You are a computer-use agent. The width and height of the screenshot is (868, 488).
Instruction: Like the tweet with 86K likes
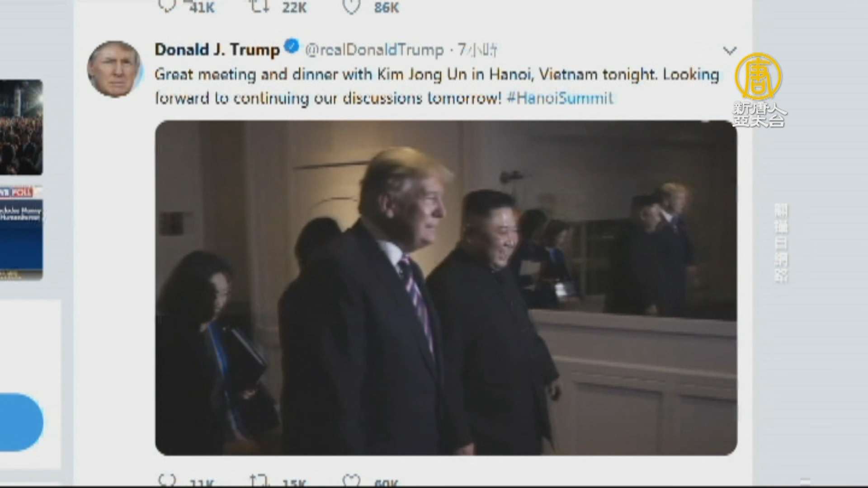(351, 6)
